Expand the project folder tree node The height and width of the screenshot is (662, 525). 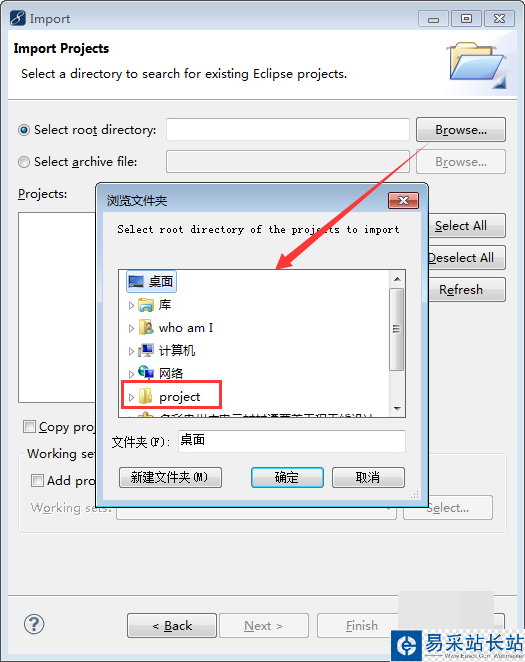[x=131, y=397]
